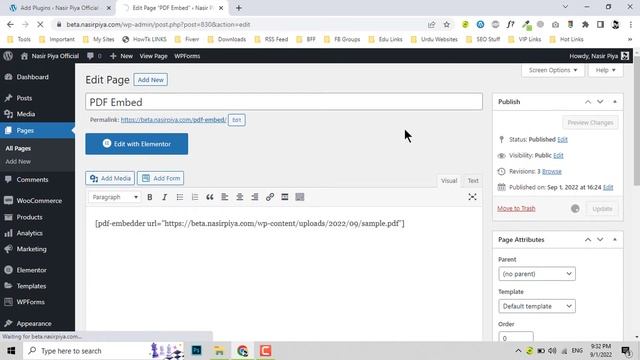
Task: Bookmark this page with the star icon
Action: click(x=447, y=24)
